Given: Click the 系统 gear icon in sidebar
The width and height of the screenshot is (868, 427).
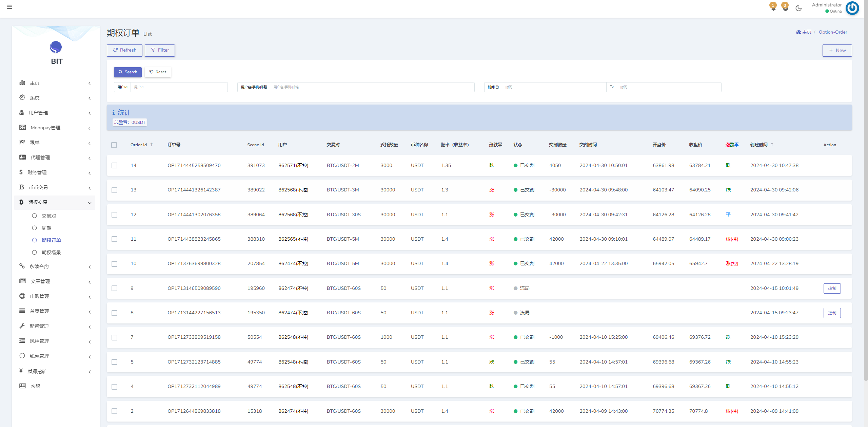Looking at the screenshot, I should point(22,98).
